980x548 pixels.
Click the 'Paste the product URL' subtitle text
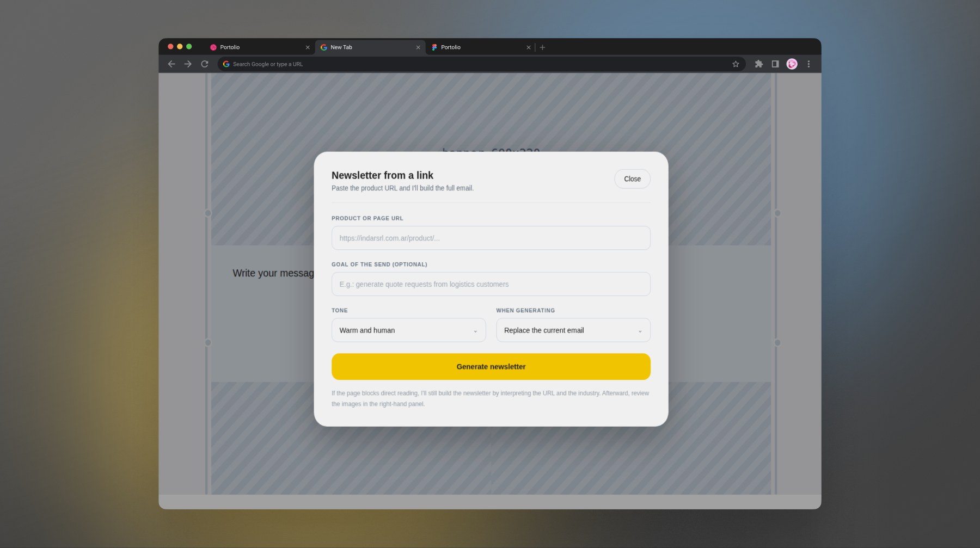pyautogui.click(x=402, y=188)
